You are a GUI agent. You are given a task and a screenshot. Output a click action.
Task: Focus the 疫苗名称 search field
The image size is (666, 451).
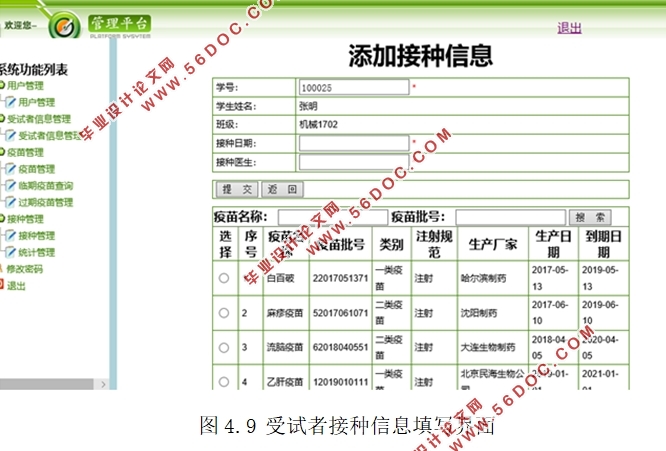pos(333,217)
